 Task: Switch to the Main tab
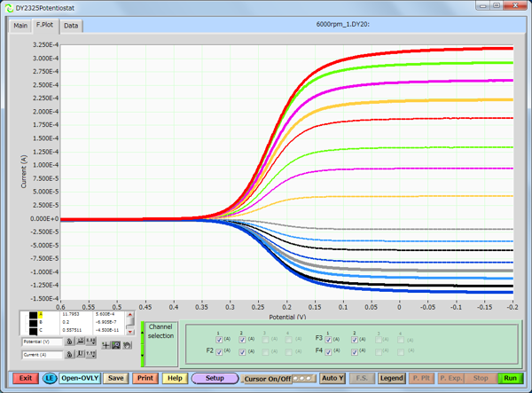pyautogui.click(x=20, y=26)
